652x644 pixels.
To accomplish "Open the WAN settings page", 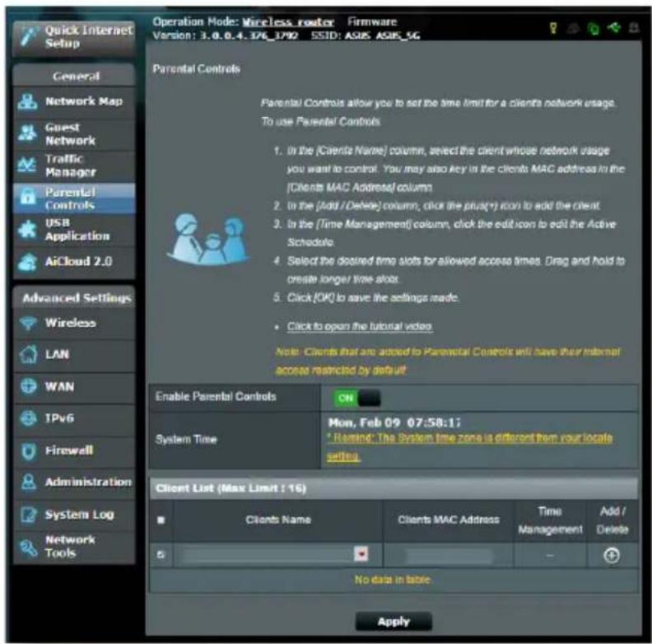I will point(74,387).
